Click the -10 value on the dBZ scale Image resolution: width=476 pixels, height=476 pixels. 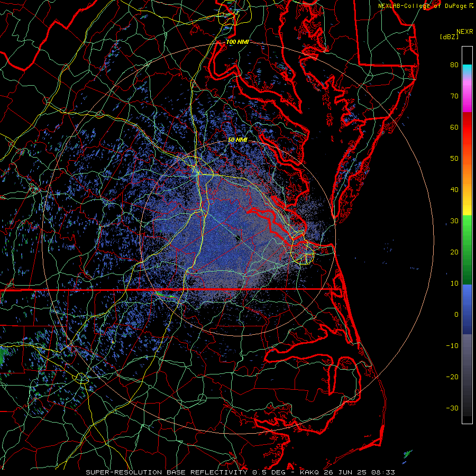452,346
